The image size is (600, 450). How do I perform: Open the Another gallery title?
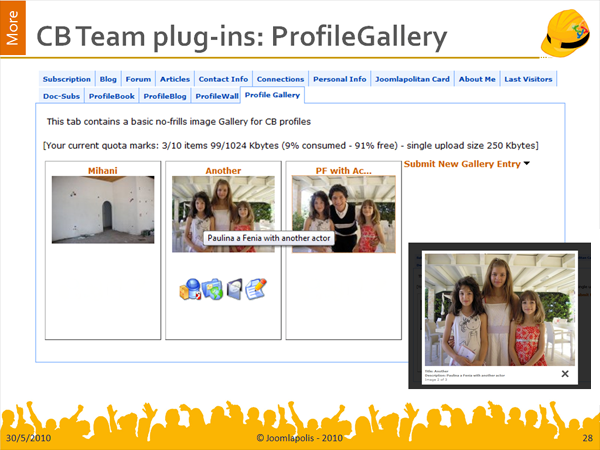(223, 171)
